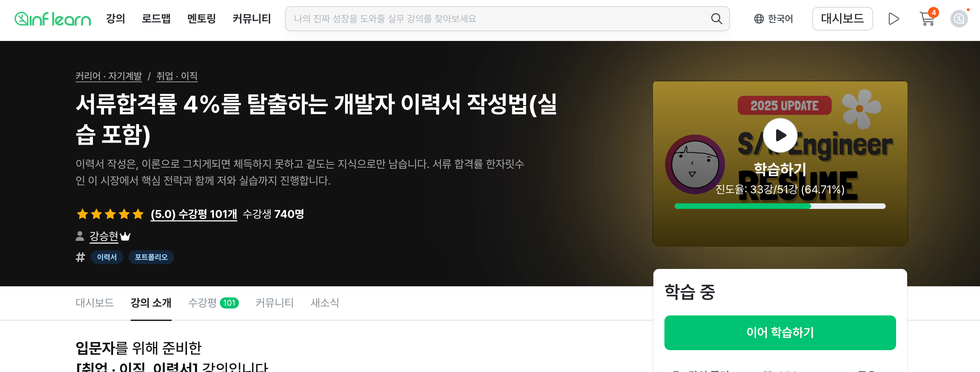Open the 수강평 101개 reviews link
Screen dimensions: 980x372
pyautogui.click(x=194, y=214)
